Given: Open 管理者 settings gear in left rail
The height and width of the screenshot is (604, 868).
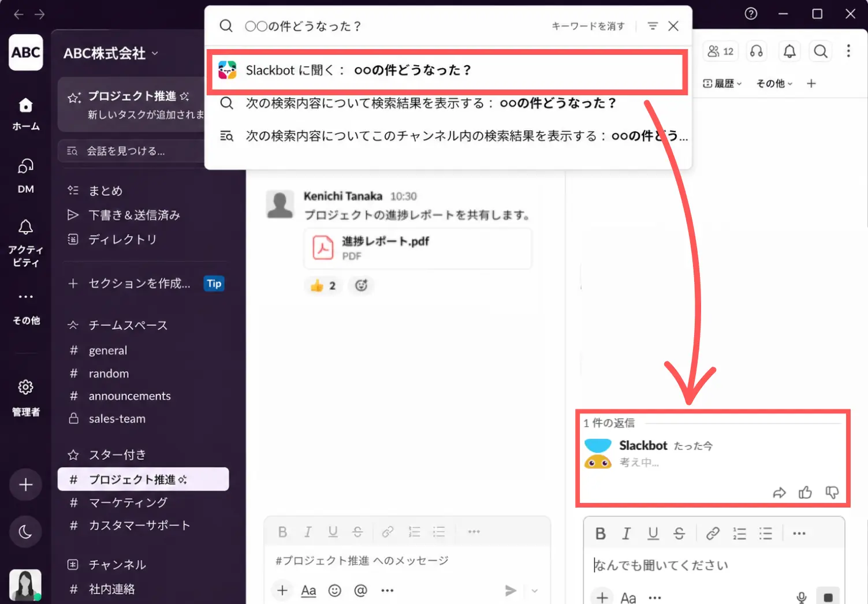Looking at the screenshot, I should click(x=25, y=397).
